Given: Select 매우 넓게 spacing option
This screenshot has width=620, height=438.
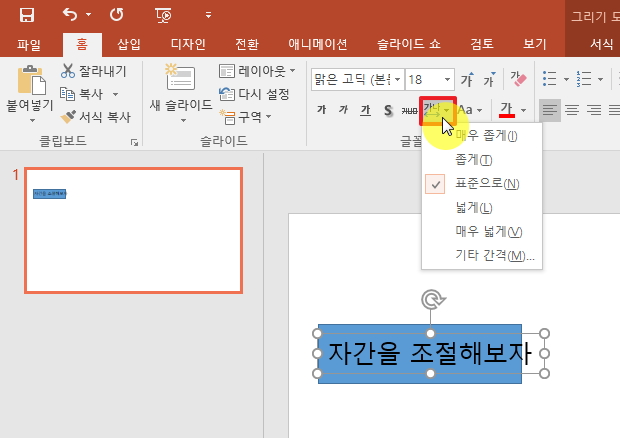Looking at the screenshot, I should click(x=482, y=231).
